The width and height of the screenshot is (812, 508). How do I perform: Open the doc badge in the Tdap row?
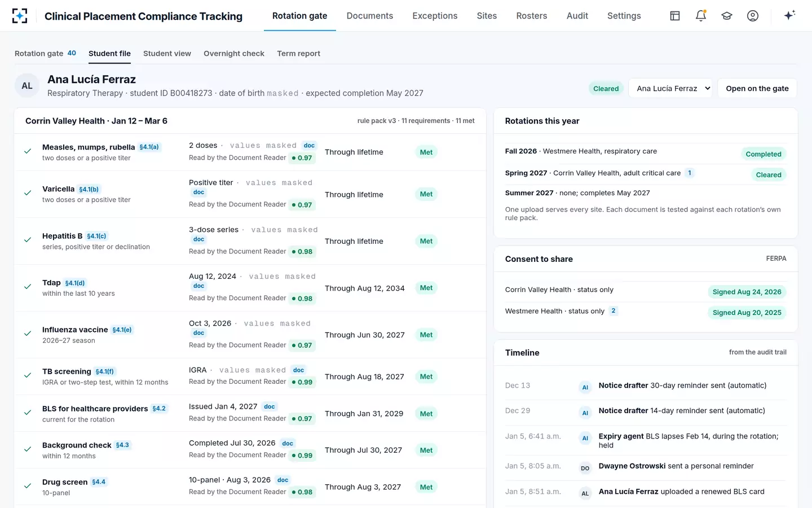198,286
